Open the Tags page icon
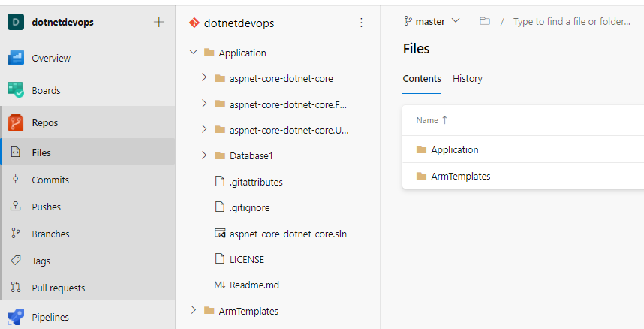 [16, 261]
